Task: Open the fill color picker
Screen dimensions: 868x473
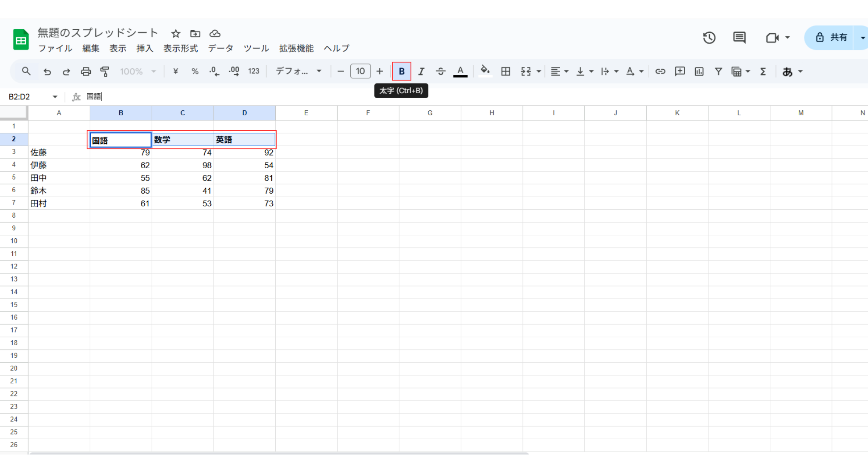Action: pos(485,71)
